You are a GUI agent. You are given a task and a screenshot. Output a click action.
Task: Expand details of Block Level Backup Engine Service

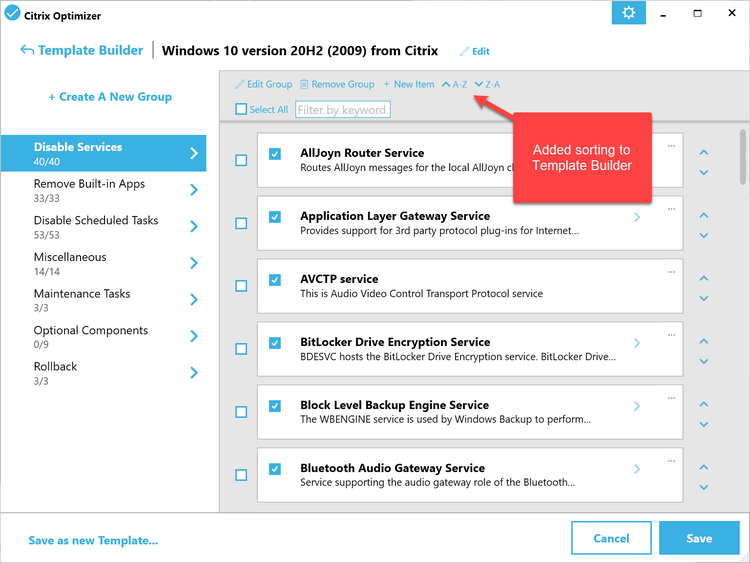coord(637,406)
